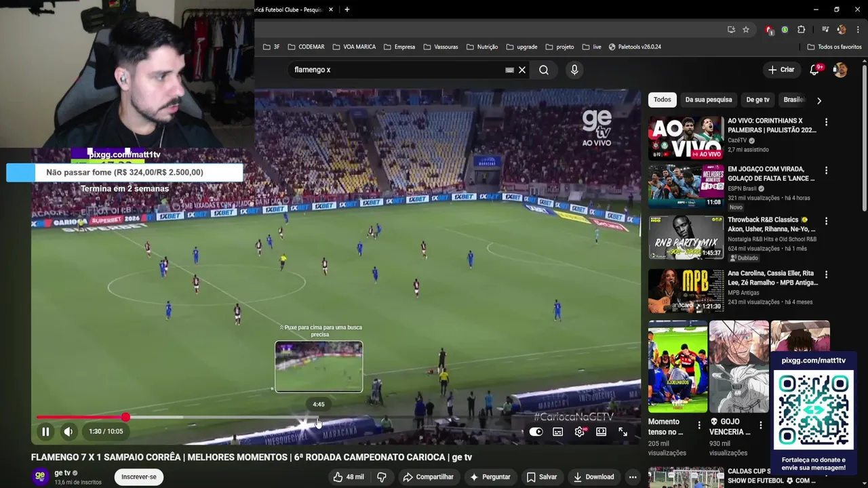Subscribe with Inscrever-se button
Screen dimensions: 868x488
tap(139, 476)
